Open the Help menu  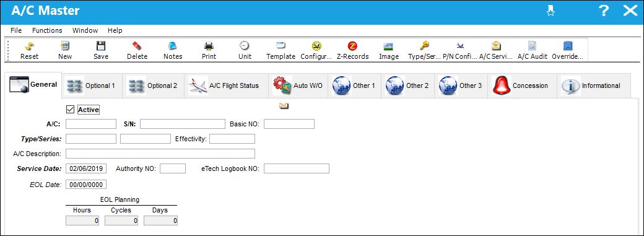(115, 30)
